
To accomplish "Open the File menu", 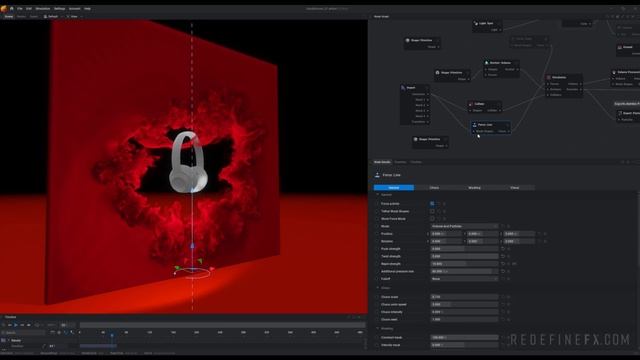I will [x=20, y=9].
